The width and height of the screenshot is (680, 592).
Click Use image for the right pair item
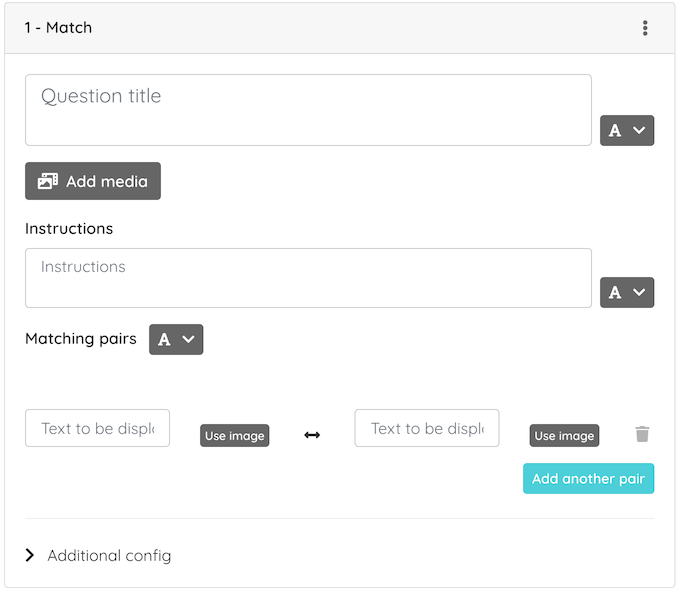coord(564,435)
